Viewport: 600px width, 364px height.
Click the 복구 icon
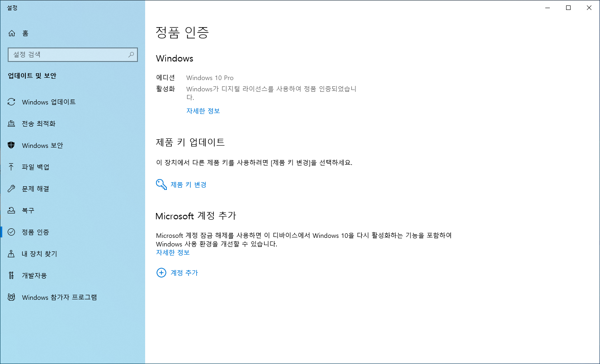12,210
